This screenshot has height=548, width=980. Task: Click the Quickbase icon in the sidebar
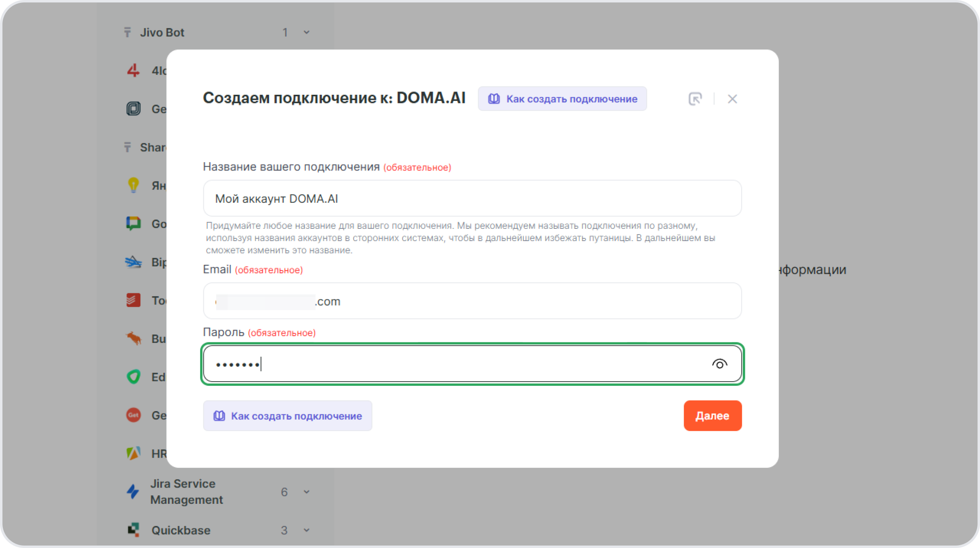tap(134, 530)
